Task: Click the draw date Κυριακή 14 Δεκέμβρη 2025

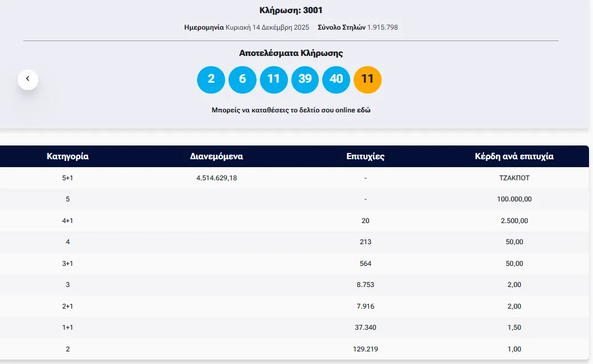Action: coord(267,27)
